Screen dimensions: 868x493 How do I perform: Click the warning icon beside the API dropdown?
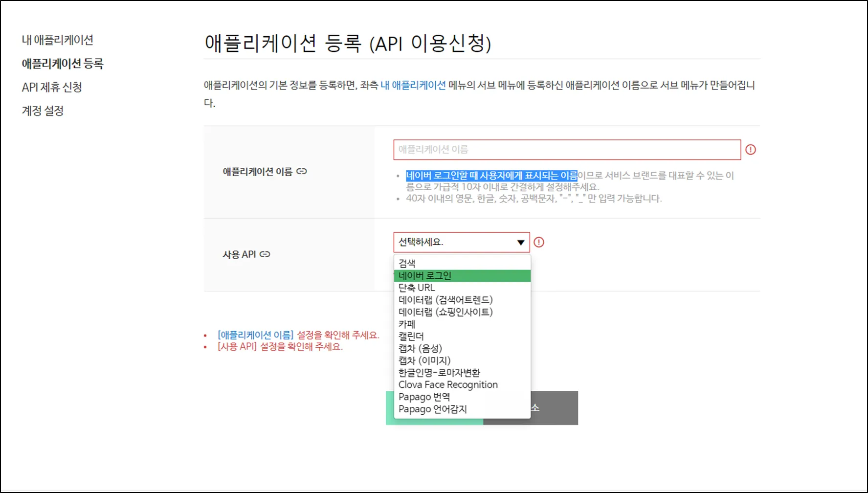coord(539,242)
